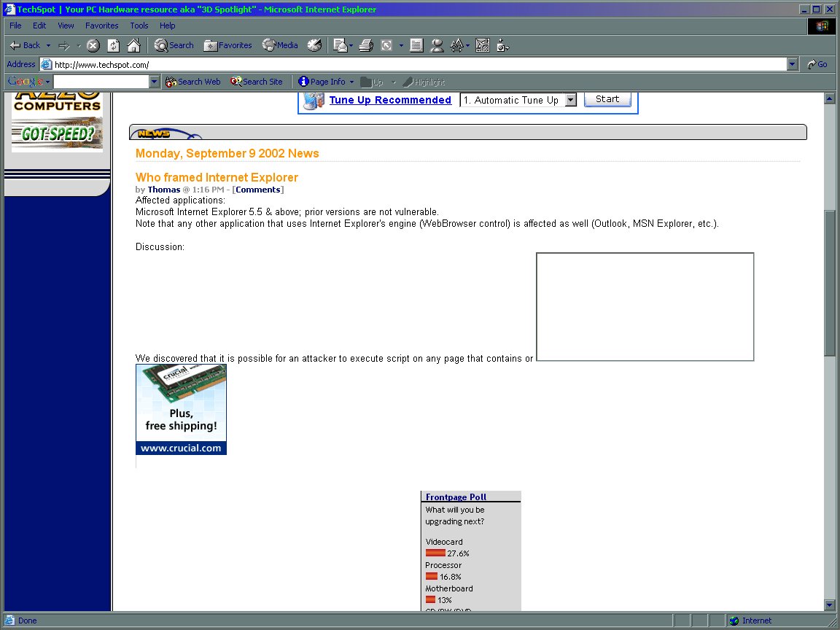The width and height of the screenshot is (840, 630).
Task: Open the Comments link for the article
Action: pos(257,190)
